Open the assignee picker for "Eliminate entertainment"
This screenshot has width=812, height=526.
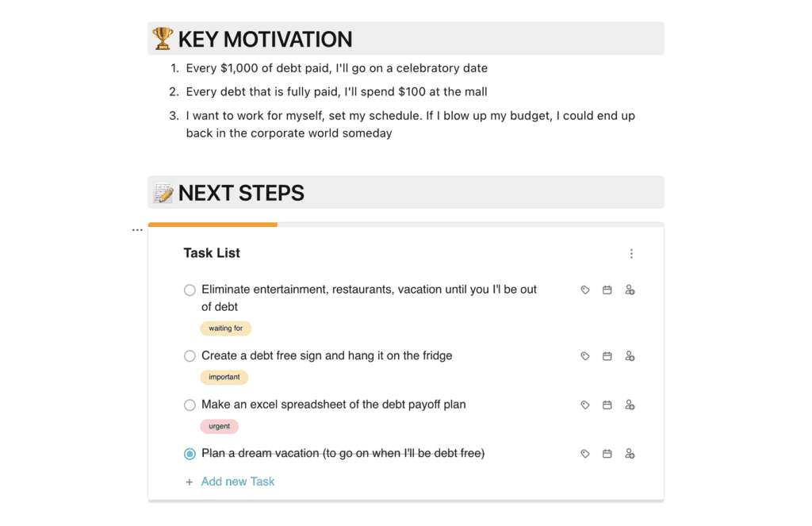(x=630, y=290)
